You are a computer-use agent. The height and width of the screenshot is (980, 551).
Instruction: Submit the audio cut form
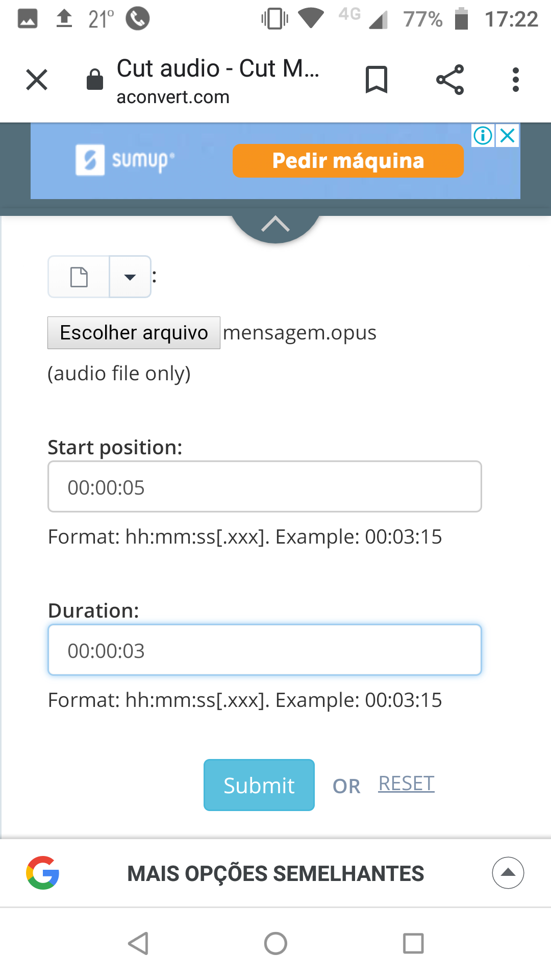259,785
